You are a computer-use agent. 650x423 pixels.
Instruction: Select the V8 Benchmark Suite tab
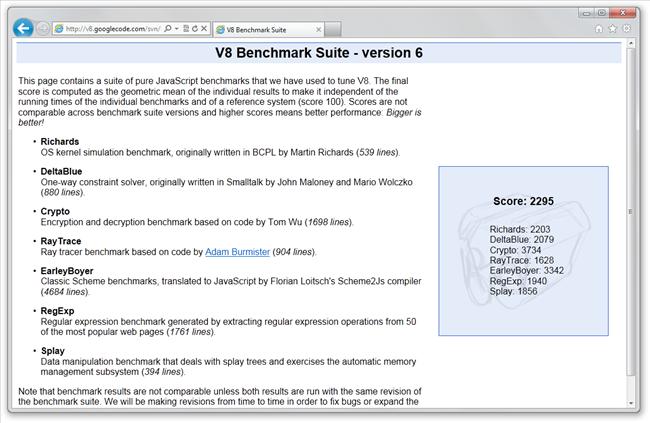pyautogui.click(x=268, y=29)
